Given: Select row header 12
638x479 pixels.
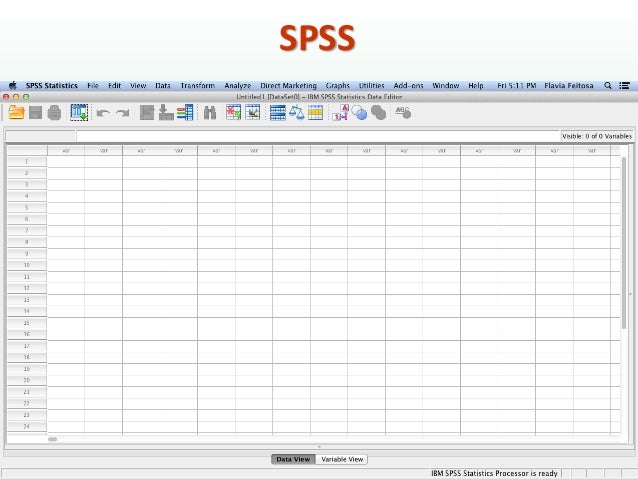Looking at the screenshot, I should [x=27, y=288].
